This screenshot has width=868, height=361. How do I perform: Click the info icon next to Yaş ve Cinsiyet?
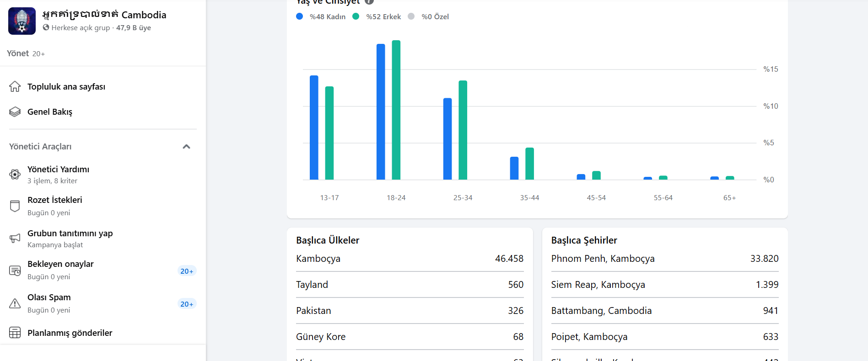click(x=369, y=1)
